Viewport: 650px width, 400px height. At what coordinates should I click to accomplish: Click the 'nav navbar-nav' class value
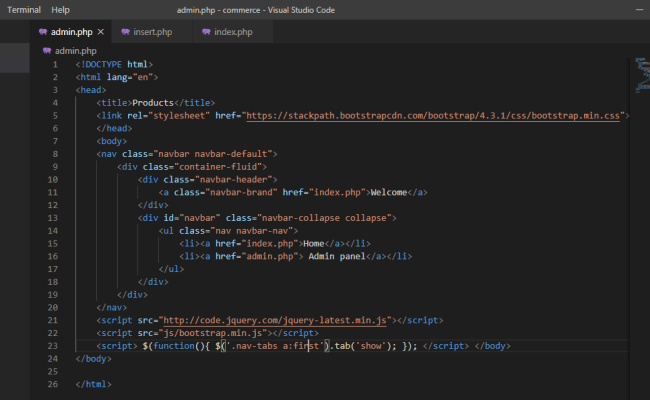click(x=252, y=231)
